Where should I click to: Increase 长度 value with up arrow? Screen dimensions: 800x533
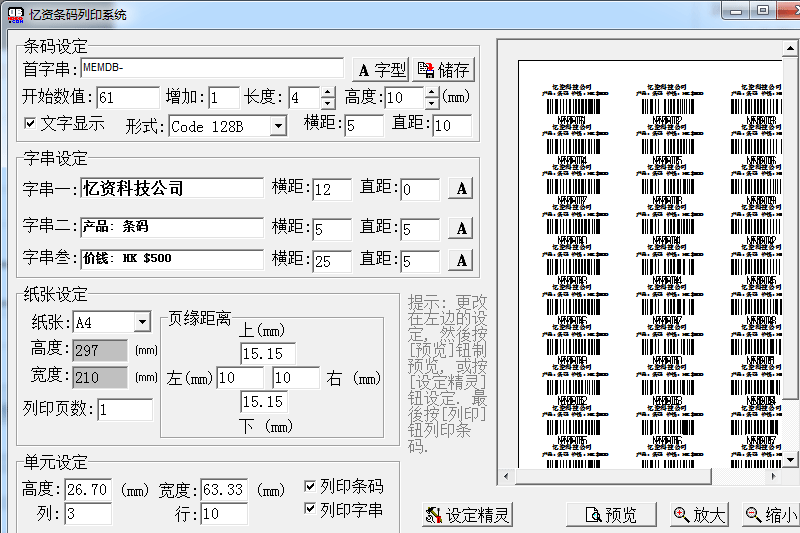(328, 92)
